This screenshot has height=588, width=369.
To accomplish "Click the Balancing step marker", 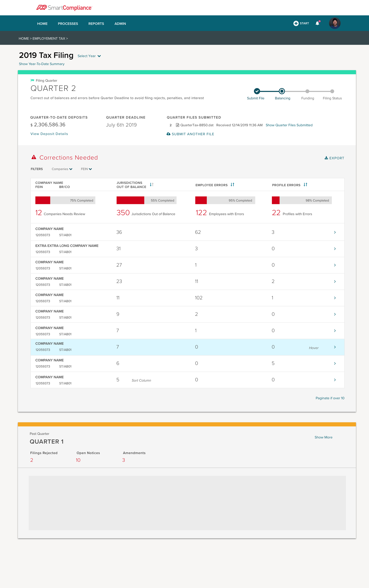I will click(282, 91).
